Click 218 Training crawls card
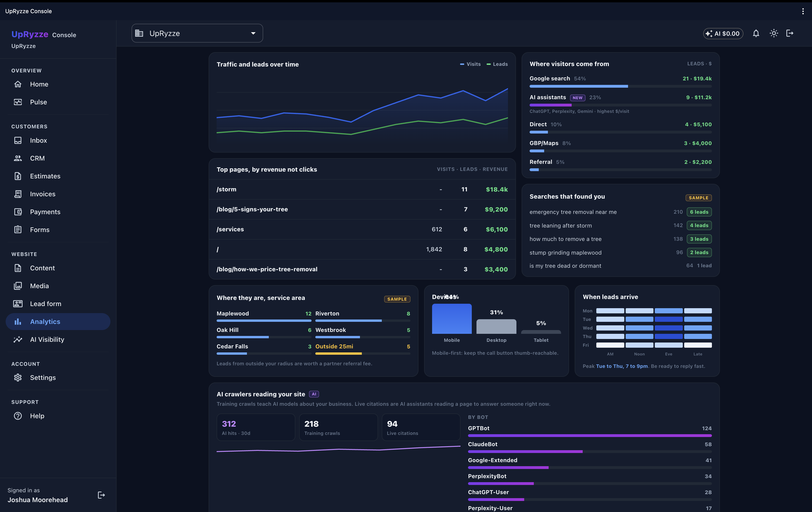812x512 pixels. 338,427
